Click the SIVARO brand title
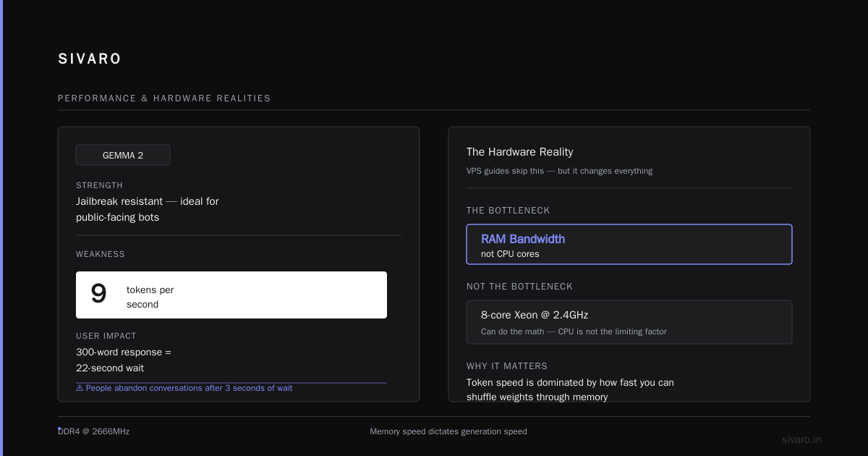 [x=90, y=59]
